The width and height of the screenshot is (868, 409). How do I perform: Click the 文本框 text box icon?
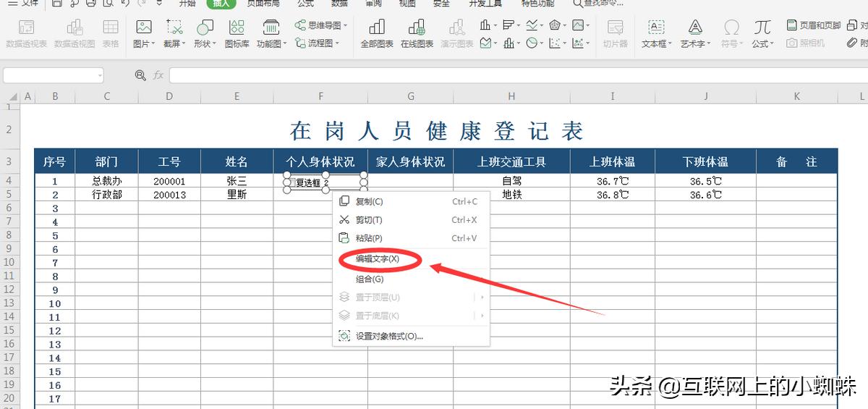(656, 28)
